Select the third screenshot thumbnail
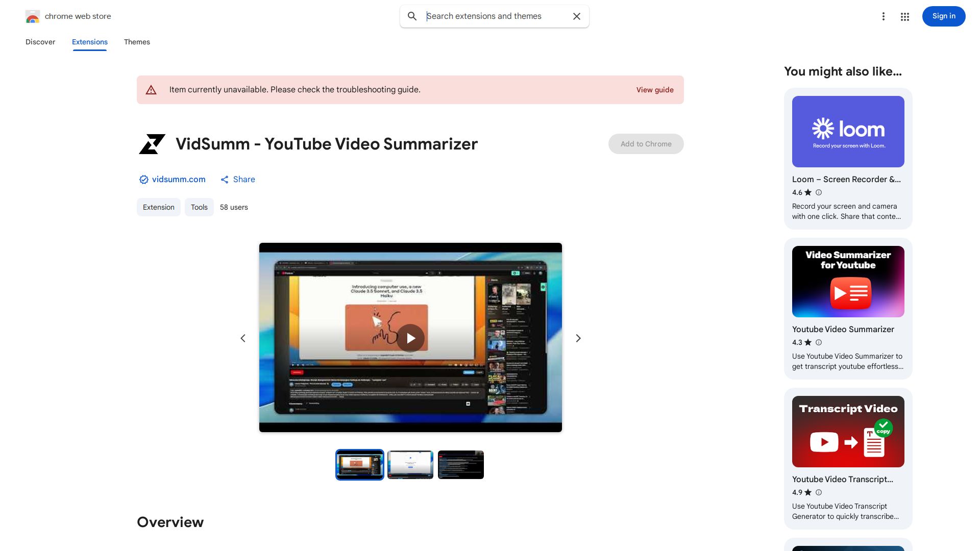 coord(460,464)
